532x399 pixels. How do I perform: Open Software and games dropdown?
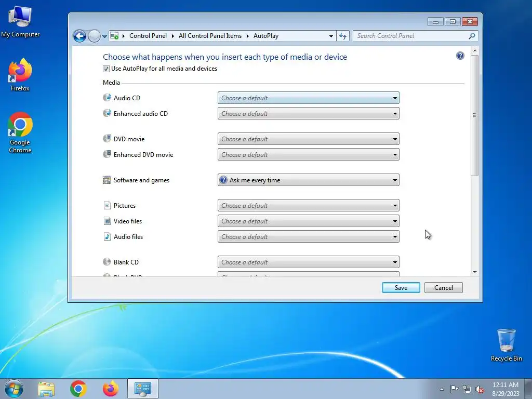click(x=309, y=180)
